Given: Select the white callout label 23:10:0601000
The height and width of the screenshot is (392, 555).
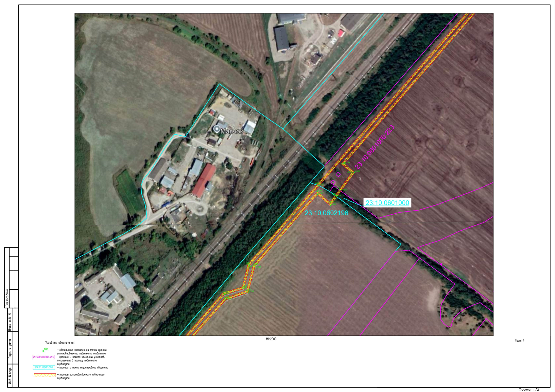Looking at the screenshot, I should [x=387, y=203].
